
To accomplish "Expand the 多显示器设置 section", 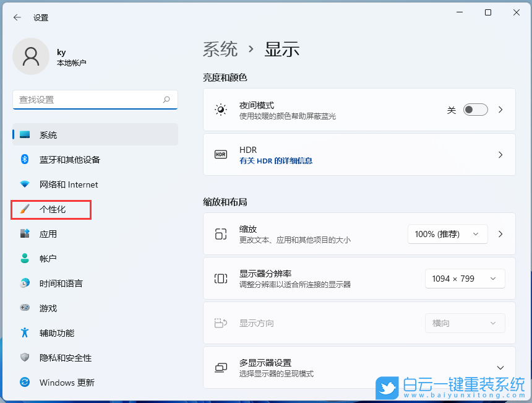I will (500, 368).
